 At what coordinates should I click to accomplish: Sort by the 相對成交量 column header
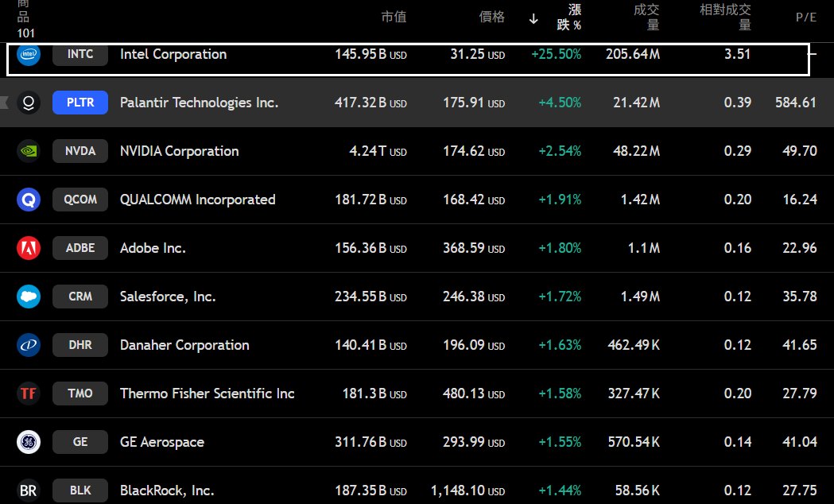724,17
